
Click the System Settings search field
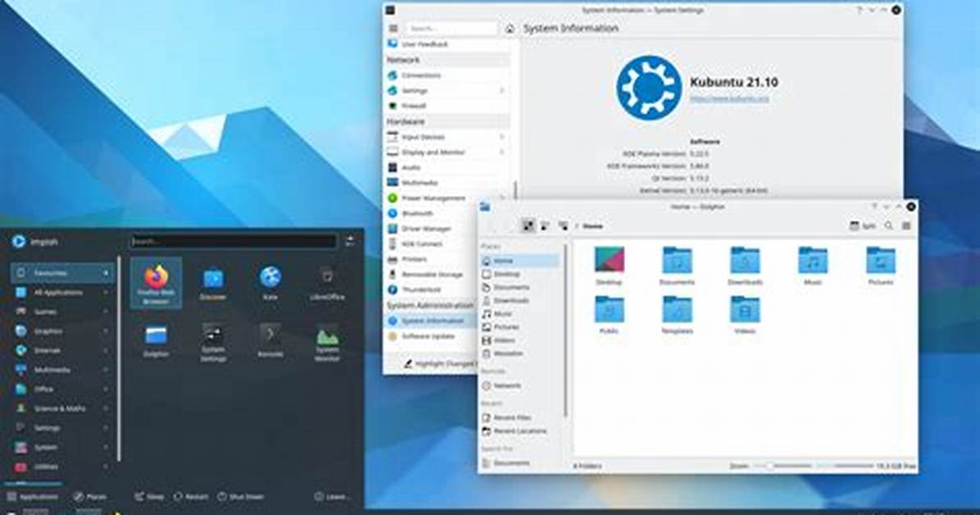pyautogui.click(x=451, y=28)
